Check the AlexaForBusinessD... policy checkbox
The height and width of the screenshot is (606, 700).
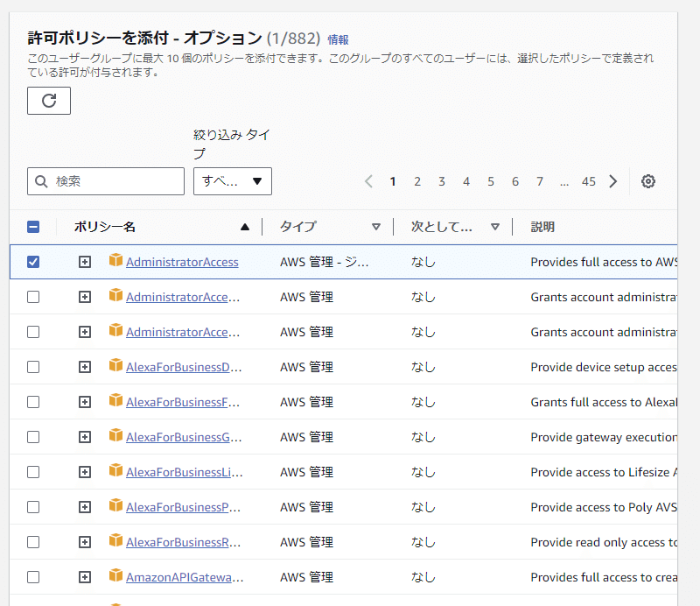pos(33,367)
